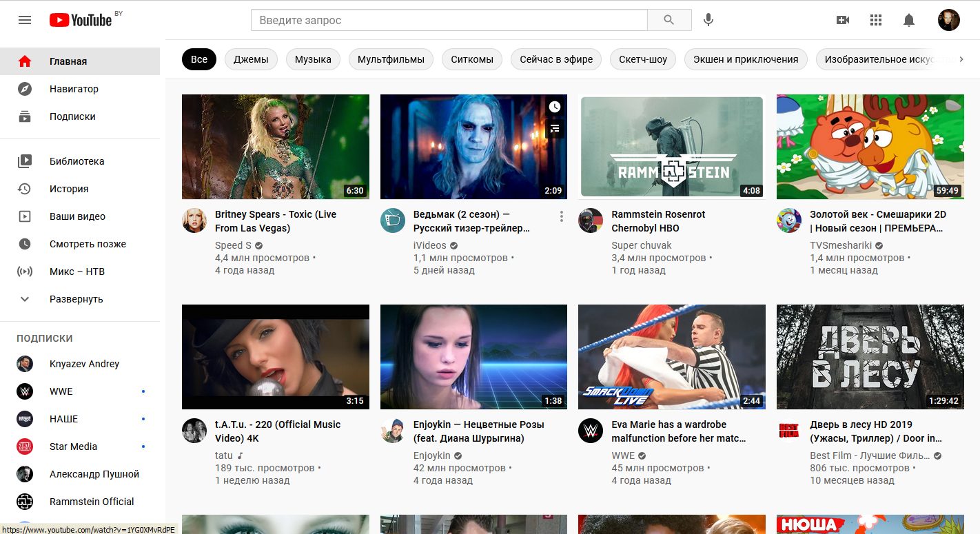This screenshot has height=534, width=980.
Task: Open Подписки in sidebar
Action: (80, 116)
